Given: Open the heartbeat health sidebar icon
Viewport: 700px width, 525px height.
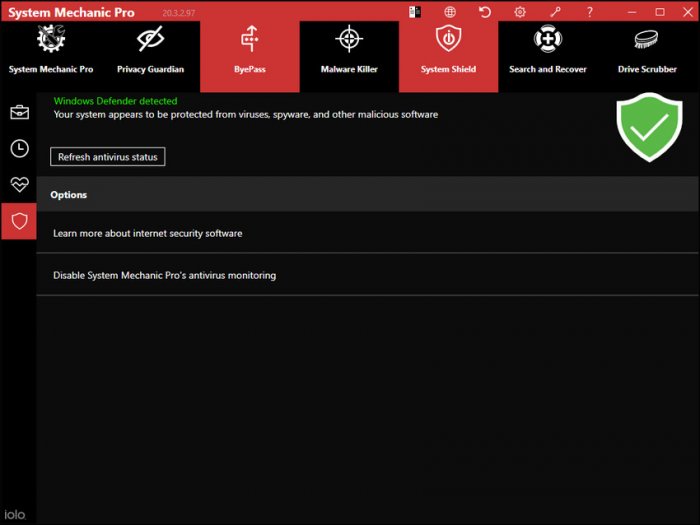Looking at the screenshot, I should tap(20, 184).
